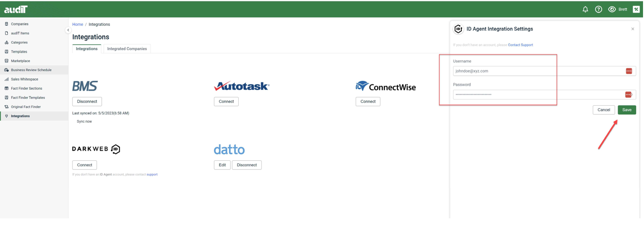Viewport: 644px width, 231px height.
Task: Cancel the ID Agent settings
Action: (x=604, y=110)
